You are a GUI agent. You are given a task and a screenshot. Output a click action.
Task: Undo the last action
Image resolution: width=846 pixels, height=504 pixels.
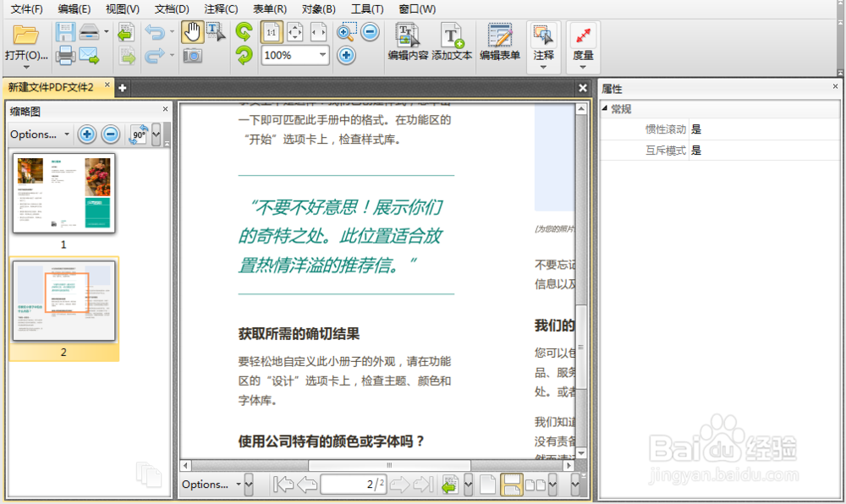(155, 32)
